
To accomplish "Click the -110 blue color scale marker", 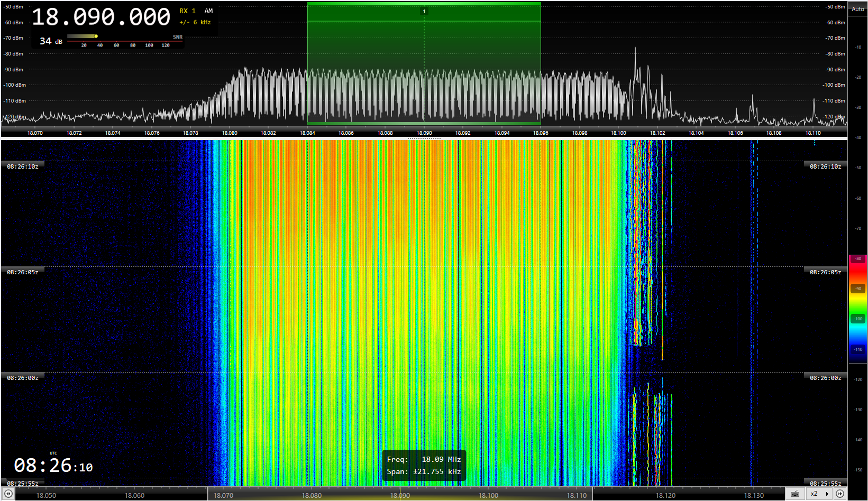I will click(x=858, y=349).
